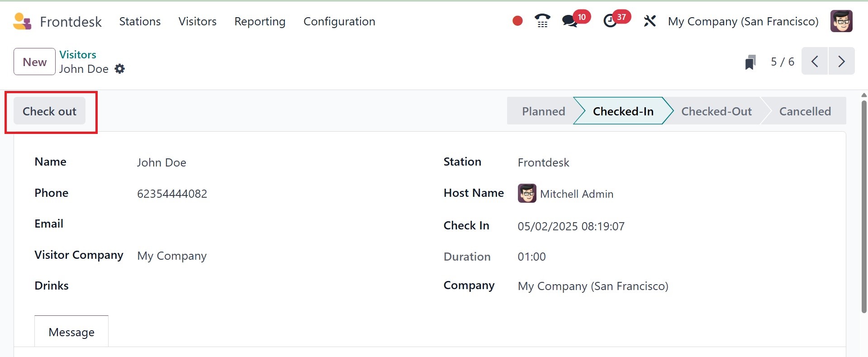Select the Message tab

[71, 332]
